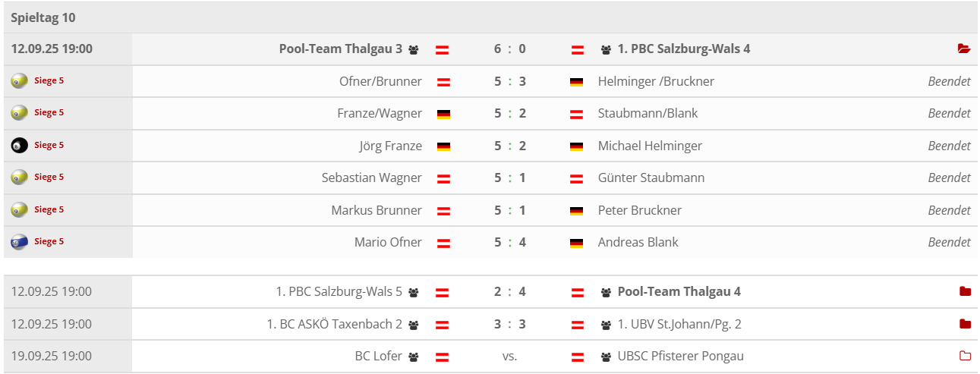Click the blue ball icon in Mario Ofner row
Viewport: 980px width, 374px height.
[x=20, y=242]
